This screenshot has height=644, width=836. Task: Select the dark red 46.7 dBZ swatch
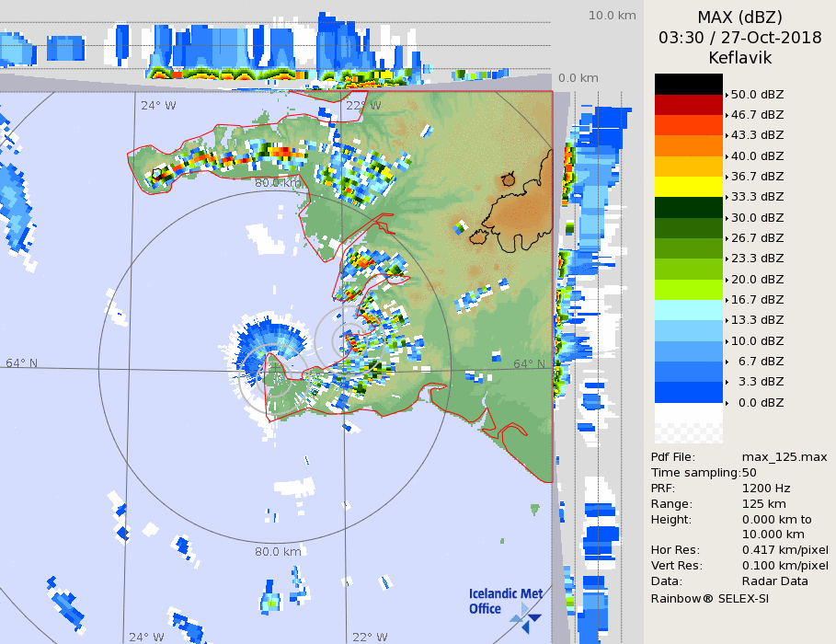(688, 104)
